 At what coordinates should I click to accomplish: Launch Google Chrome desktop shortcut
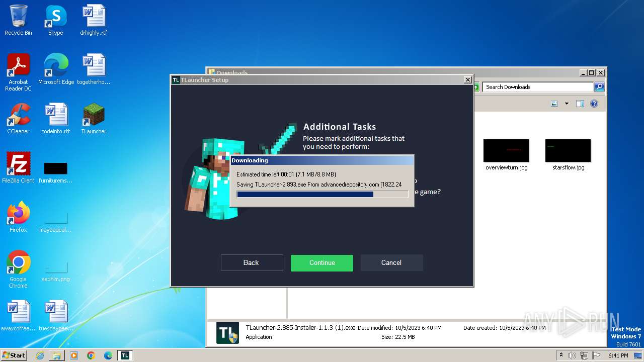tap(18, 269)
